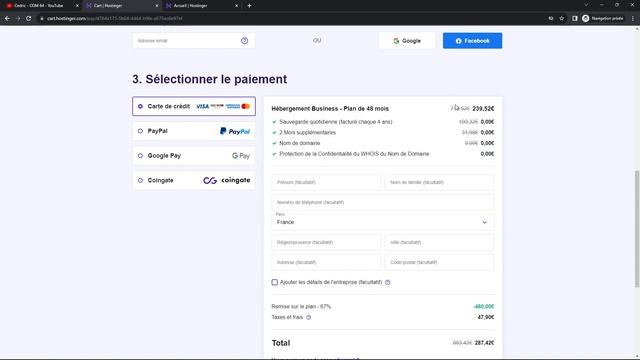Click the Prénom input field
This screenshot has width=640, height=360.
click(x=326, y=182)
